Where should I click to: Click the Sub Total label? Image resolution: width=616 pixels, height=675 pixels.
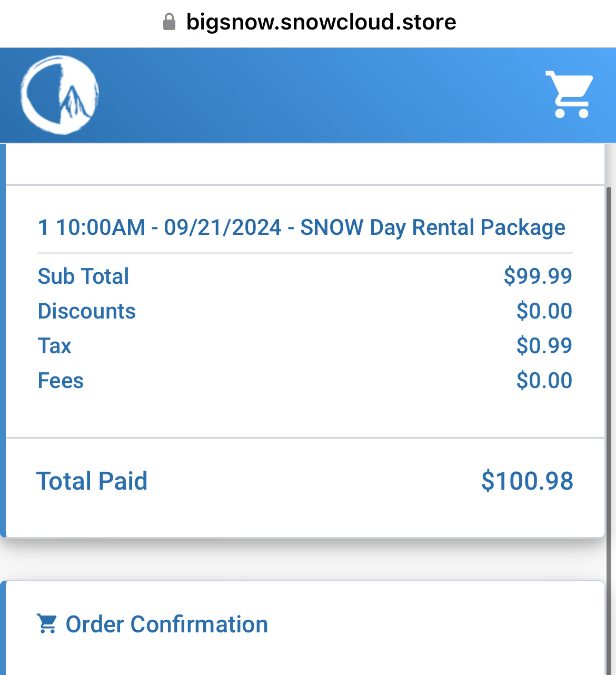click(83, 276)
